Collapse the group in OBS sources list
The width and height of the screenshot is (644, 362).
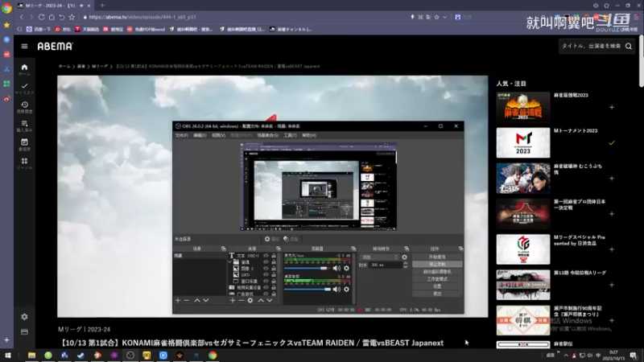(x=230, y=262)
